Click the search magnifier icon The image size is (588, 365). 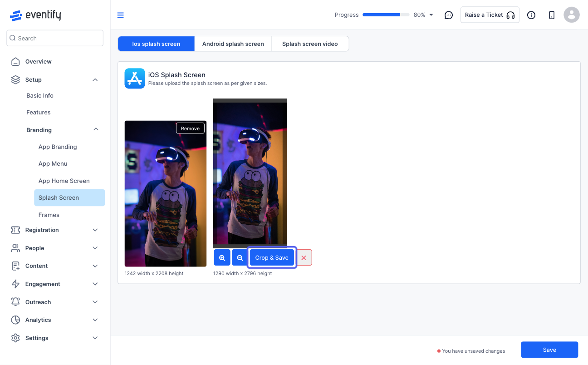coord(13,38)
